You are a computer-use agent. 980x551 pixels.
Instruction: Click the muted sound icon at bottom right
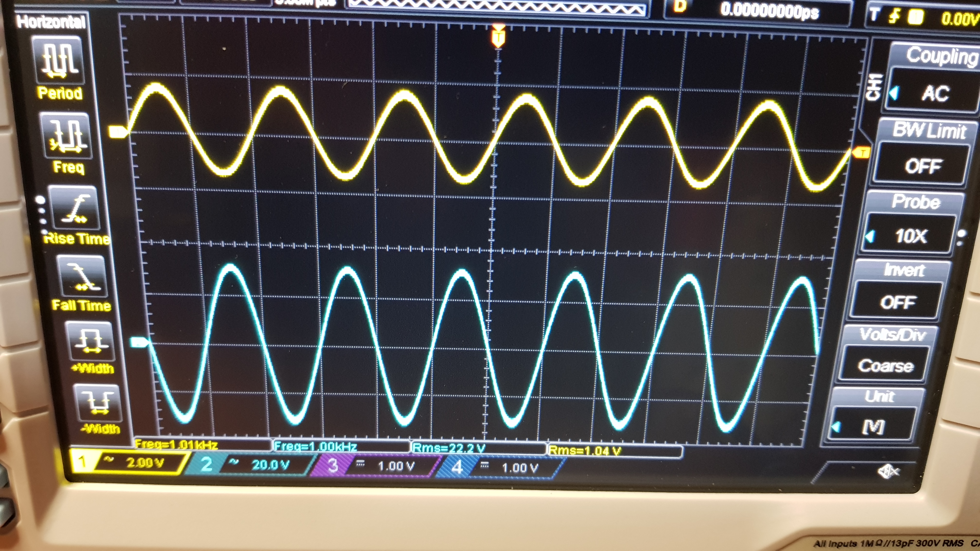pos(889,472)
